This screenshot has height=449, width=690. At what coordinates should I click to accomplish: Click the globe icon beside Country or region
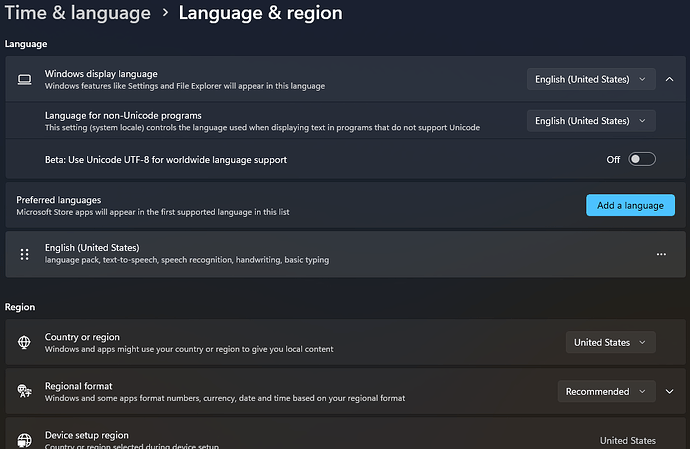24,342
